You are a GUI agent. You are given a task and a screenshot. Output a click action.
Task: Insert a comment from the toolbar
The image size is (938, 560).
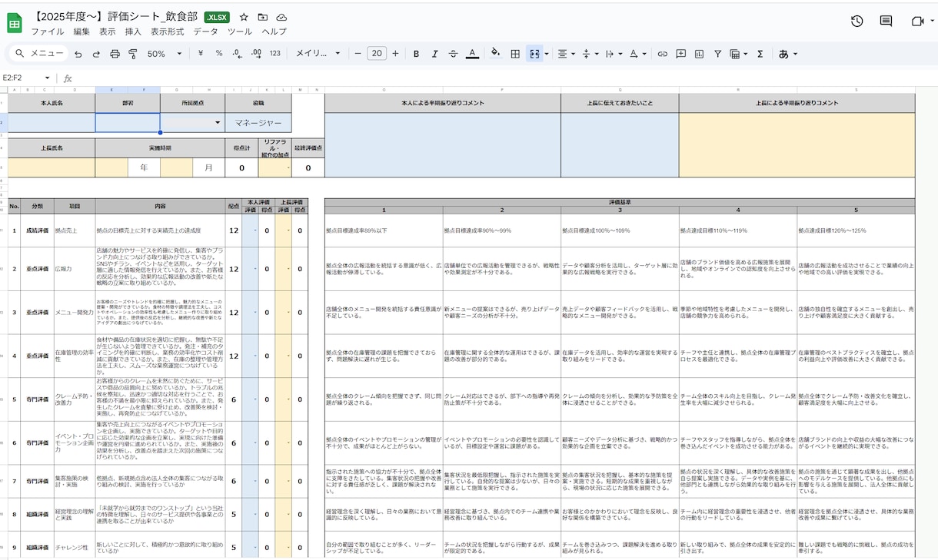[680, 54]
